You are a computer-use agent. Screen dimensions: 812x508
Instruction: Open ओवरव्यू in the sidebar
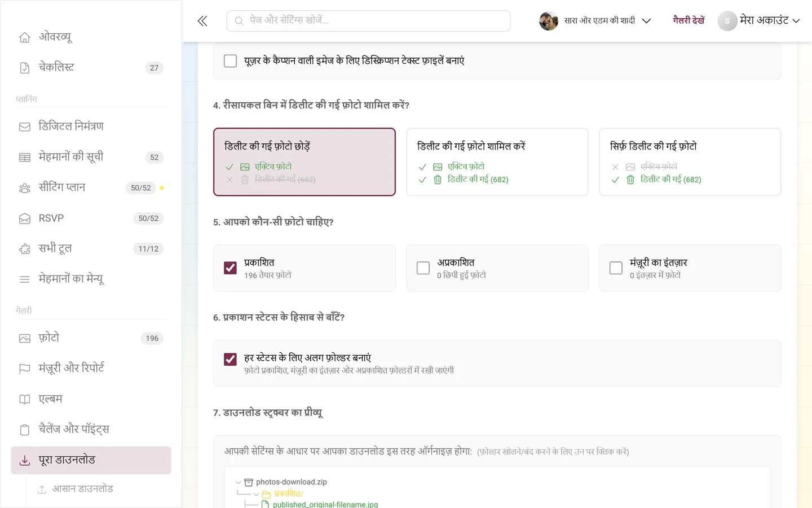click(91, 37)
